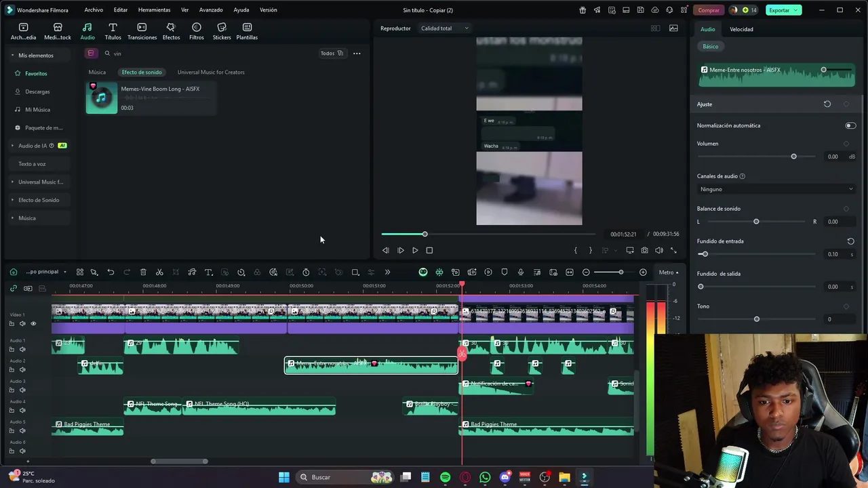The width and height of the screenshot is (868, 488).
Task: Mute the Audio 2 track
Action: point(22,369)
